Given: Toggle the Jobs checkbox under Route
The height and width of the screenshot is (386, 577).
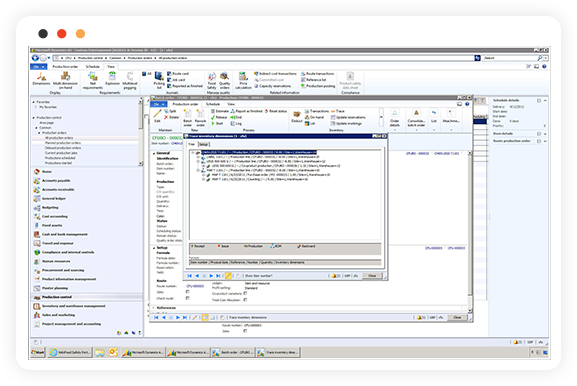Looking at the screenshot, I should click(187, 292).
